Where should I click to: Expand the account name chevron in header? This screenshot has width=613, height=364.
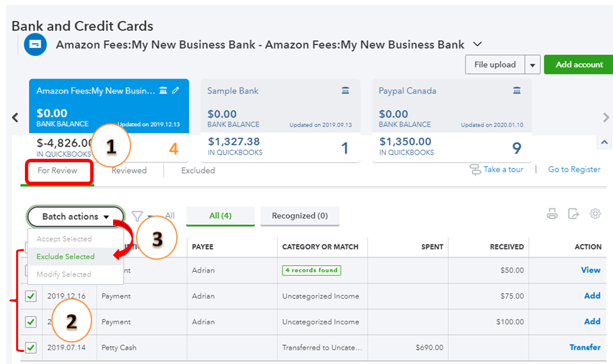pyautogui.click(x=478, y=44)
